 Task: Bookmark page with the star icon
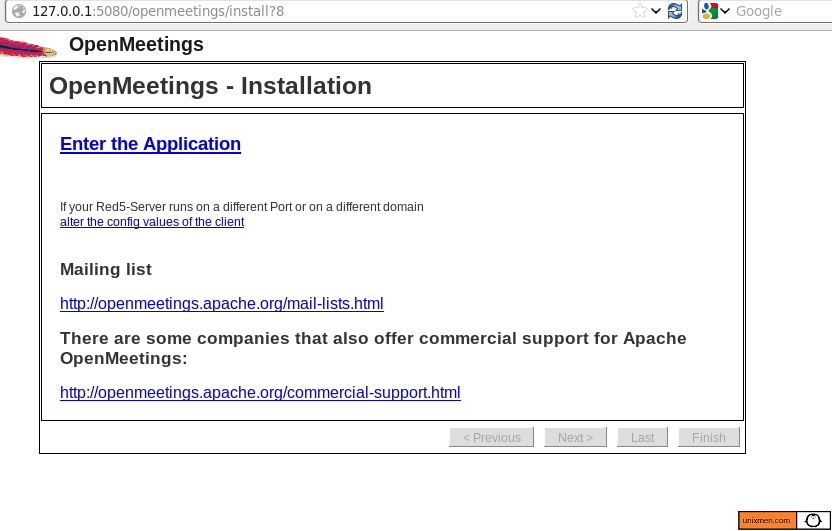[x=640, y=11]
